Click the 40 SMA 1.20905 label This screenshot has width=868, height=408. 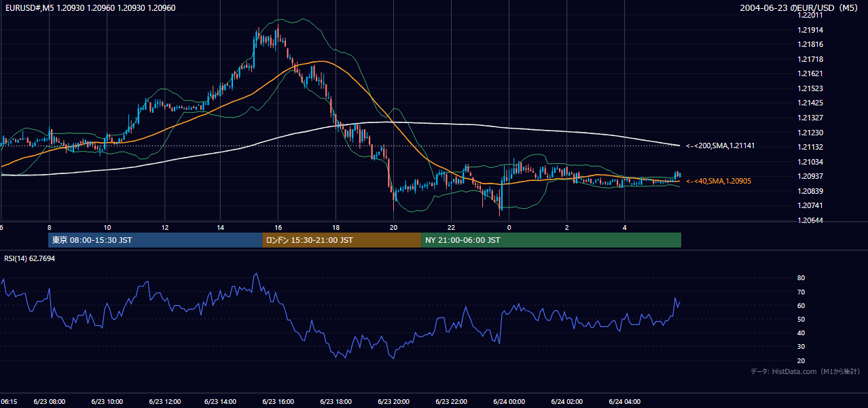(718, 181)
